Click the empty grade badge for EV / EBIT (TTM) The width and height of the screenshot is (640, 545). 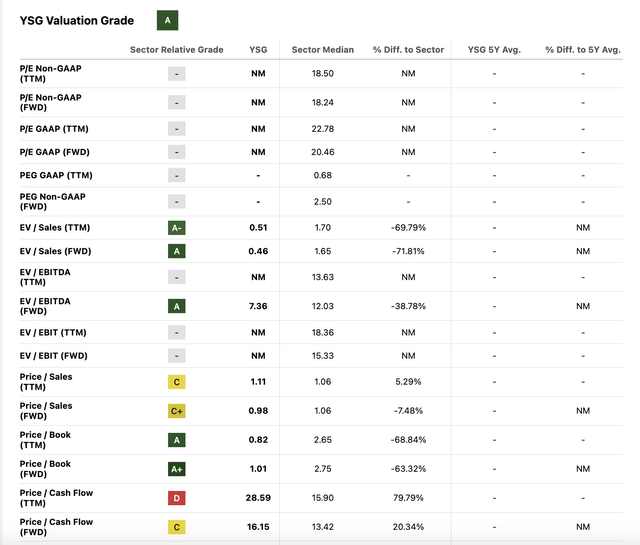tap(177, 333)
